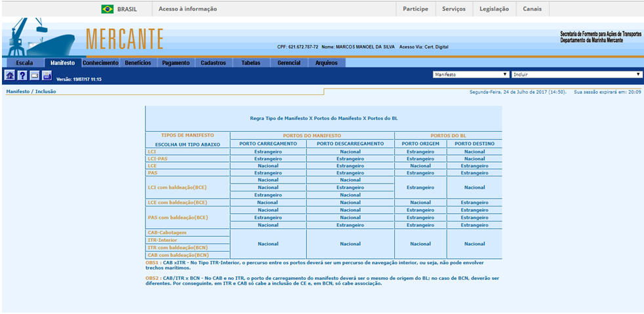Go to the Arquivos tab

[x=327, y=63]
